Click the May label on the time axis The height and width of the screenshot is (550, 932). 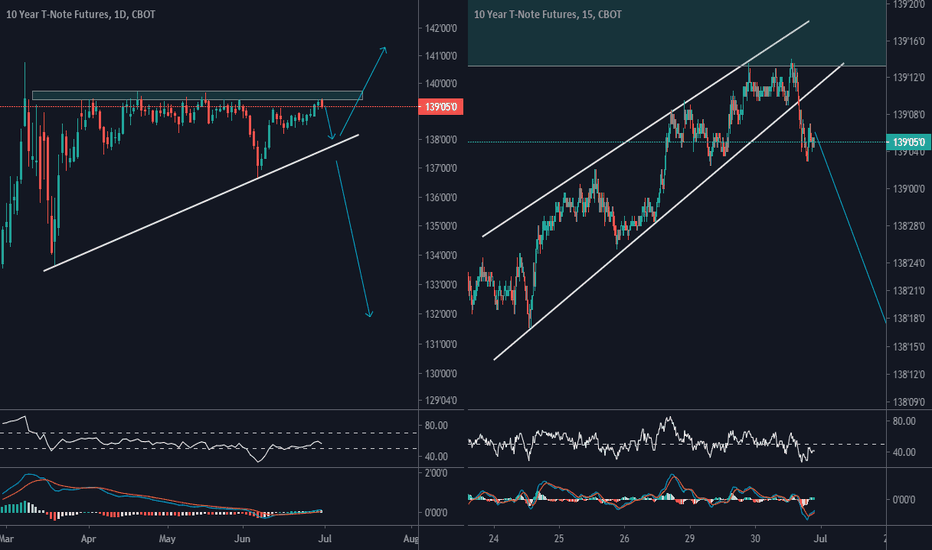[x=167, y=539]
